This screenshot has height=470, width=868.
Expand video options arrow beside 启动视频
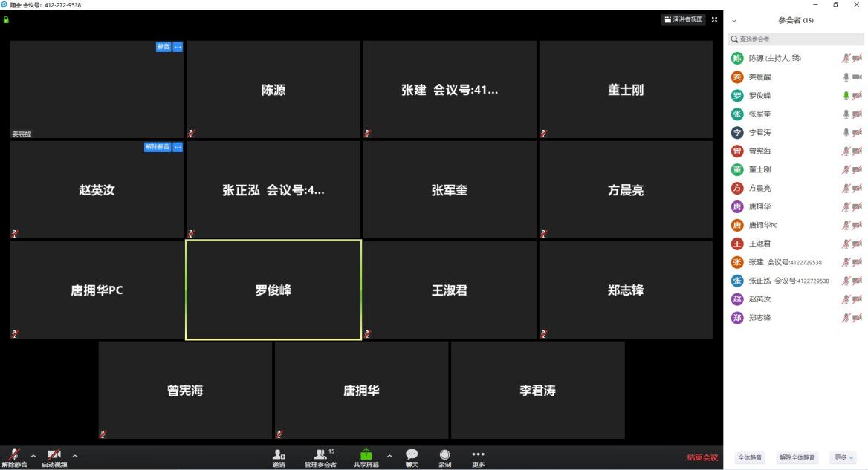[74, 454]
